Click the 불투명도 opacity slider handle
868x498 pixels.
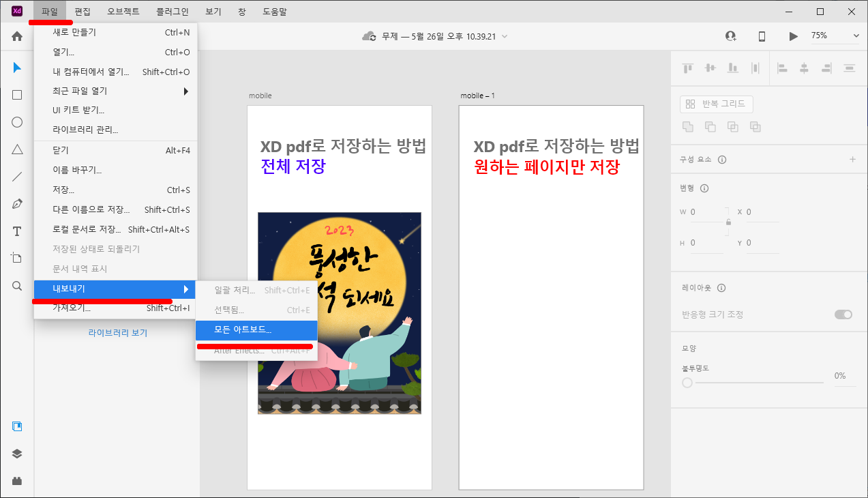click(687, 383)
